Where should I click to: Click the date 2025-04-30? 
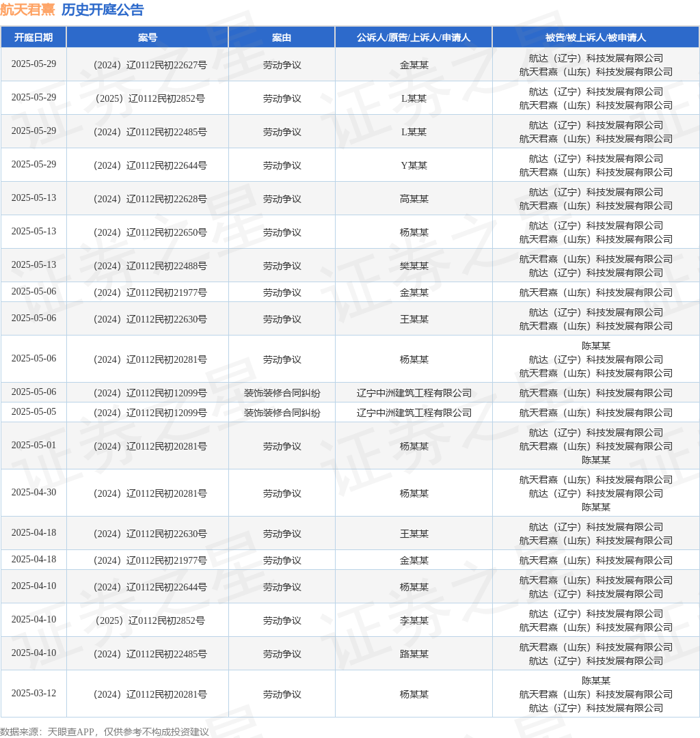(x=33, y=492)
